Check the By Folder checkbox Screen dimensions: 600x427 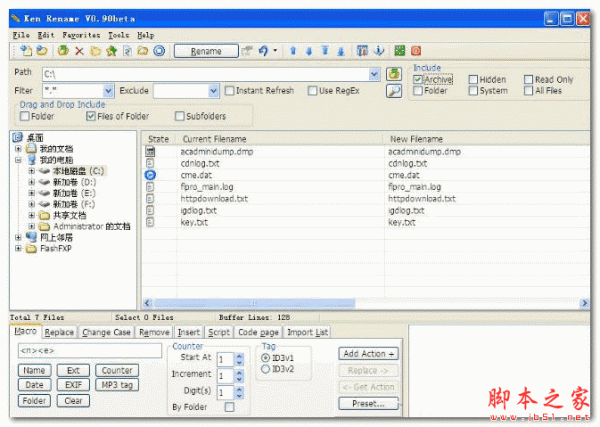coord(230,407)
